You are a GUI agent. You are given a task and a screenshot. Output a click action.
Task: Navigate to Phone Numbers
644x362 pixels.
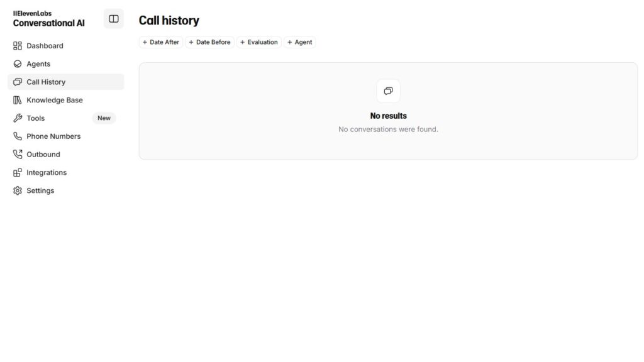coord(65,136)
